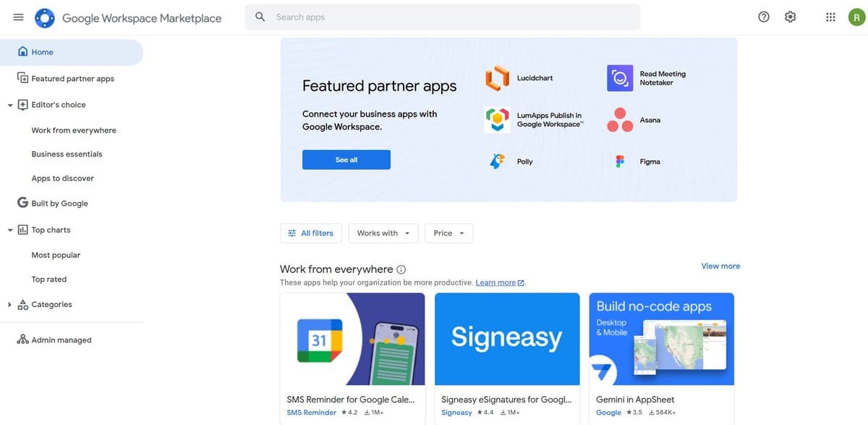Screen dimensions: 868x425
Task: Open the Works with dropdown
Action: pyautogui.click(x=383, y=233)
